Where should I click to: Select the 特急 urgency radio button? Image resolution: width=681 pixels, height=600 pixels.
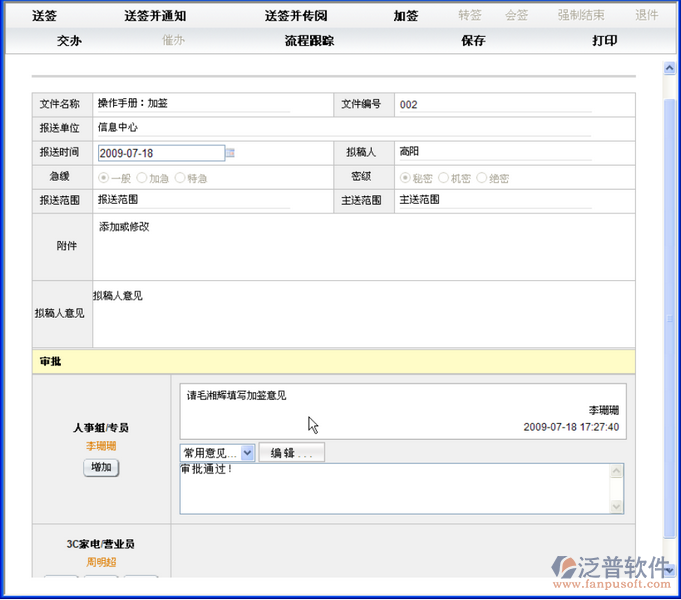(x=180, y=178)
